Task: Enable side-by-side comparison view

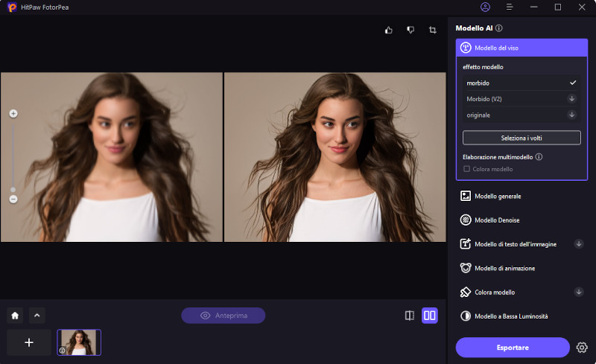Action: [x=430, y=316]
